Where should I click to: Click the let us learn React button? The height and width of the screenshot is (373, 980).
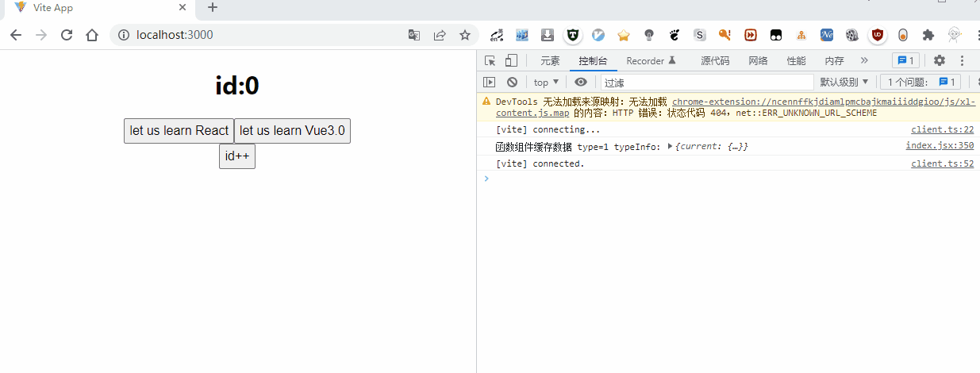179,131
